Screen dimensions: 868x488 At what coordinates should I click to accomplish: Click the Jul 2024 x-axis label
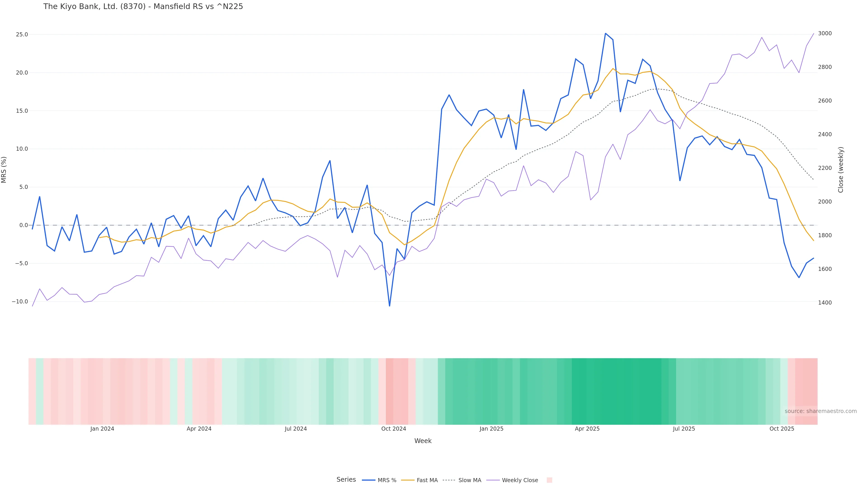(295, 429)
